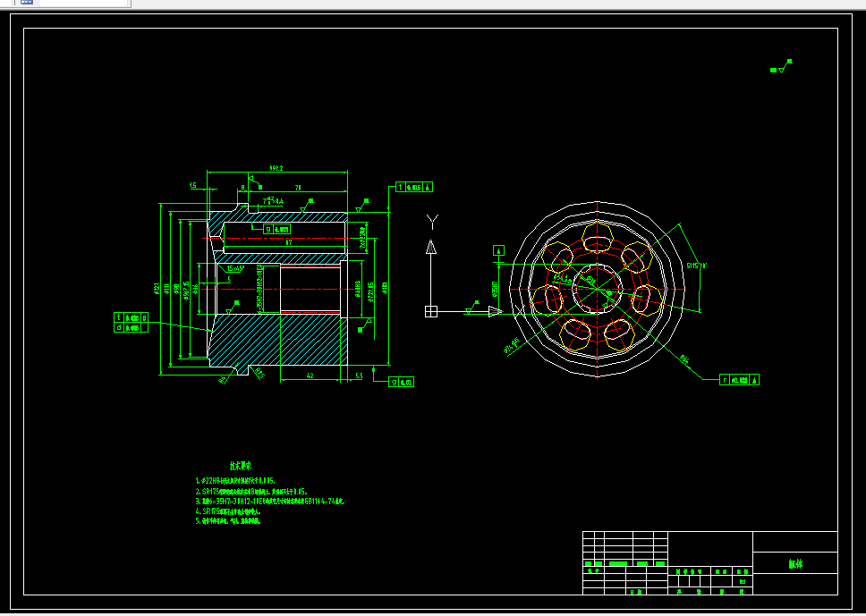866x616 pixels.
Task: Select the '技术要求' heading text
Action: point(241,466)
